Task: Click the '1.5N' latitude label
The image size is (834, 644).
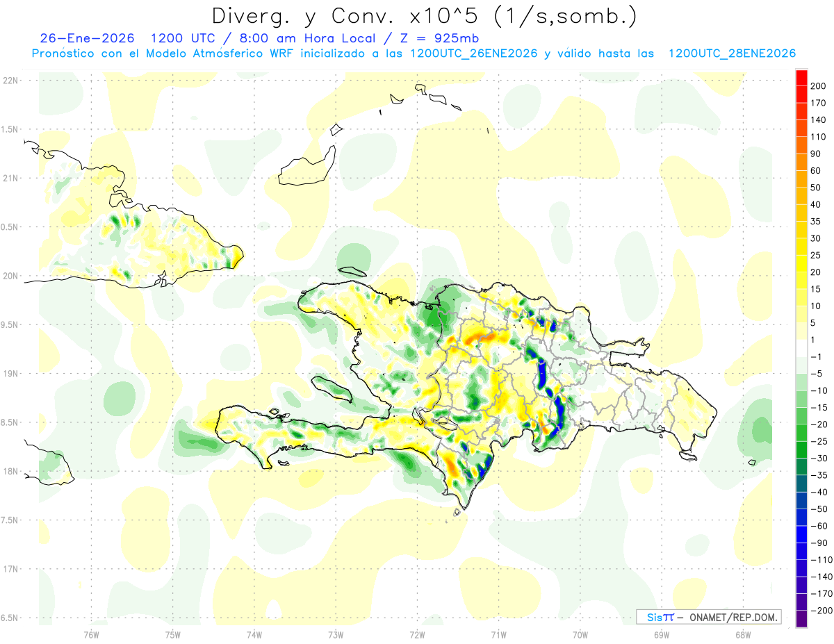Action: click(x=10, y=129)
